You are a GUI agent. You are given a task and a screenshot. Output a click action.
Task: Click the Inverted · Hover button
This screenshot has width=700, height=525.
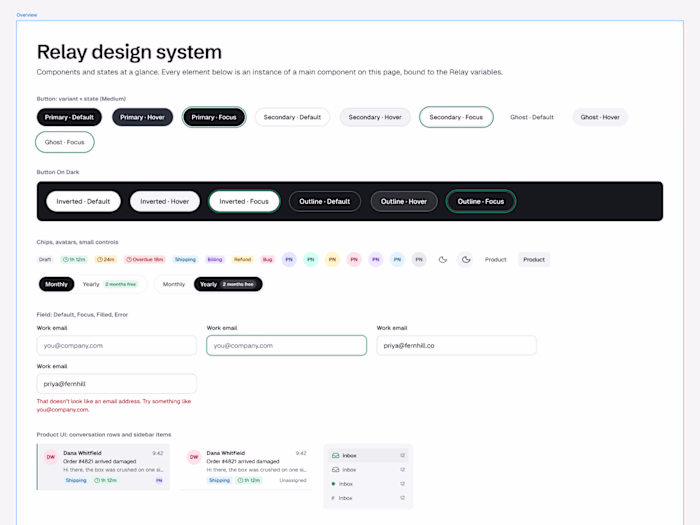point(165,201)
